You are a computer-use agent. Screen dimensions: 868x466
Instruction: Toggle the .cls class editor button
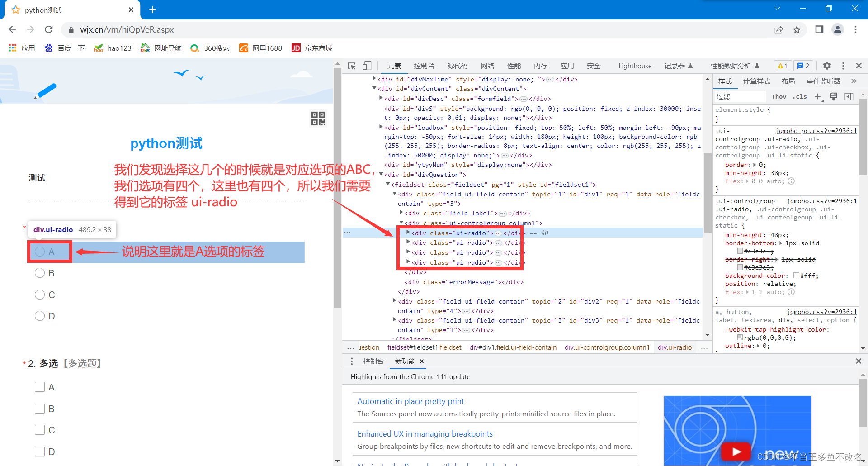coord(800,96)
